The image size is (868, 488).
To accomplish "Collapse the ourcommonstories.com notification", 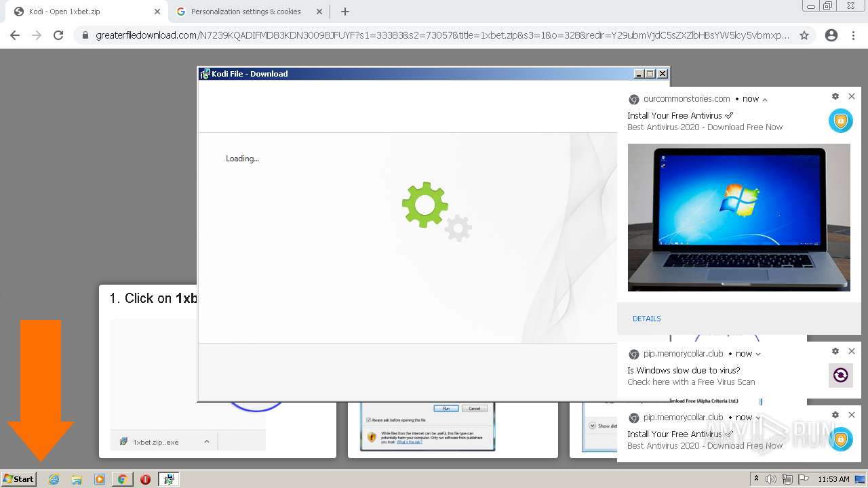I will pyautogui.click(x=765, y=100).
